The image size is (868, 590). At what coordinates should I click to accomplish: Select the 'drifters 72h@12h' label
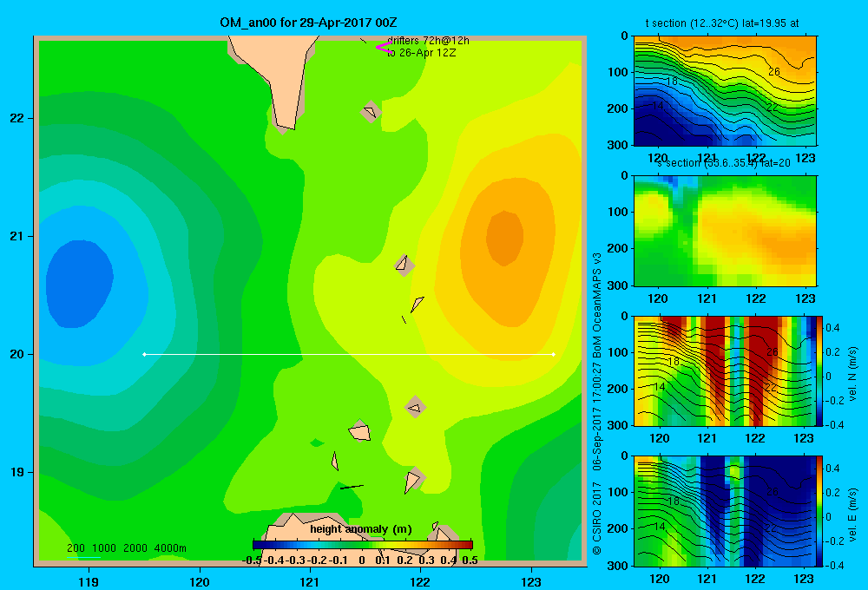point(428,41)
